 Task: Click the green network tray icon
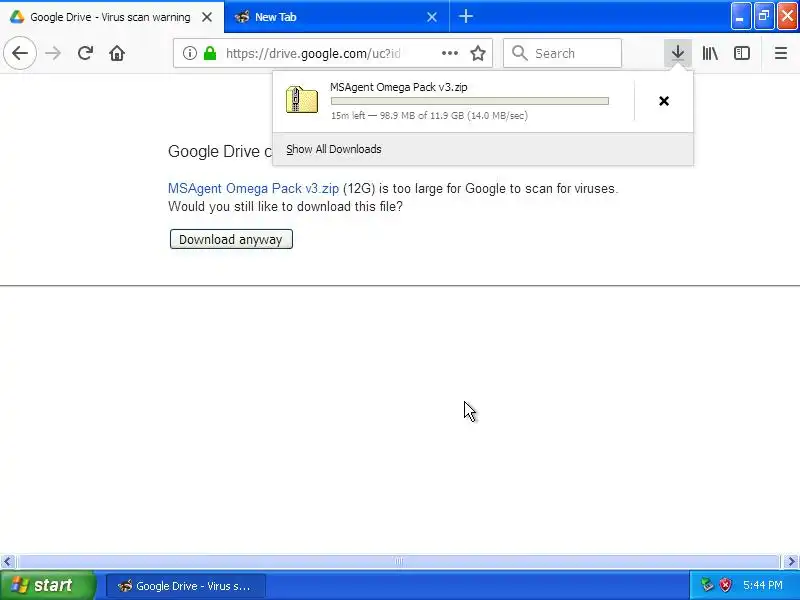pos(707,585)
